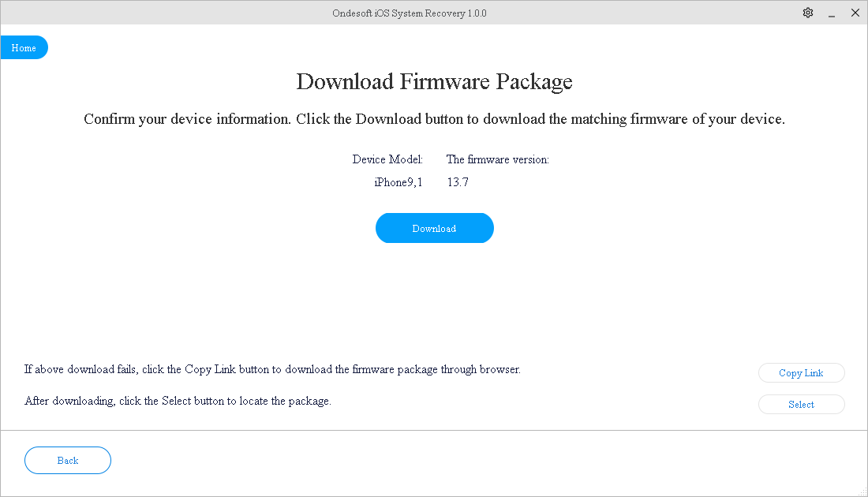Close the Ondesoft iOS System Recovery window
This screenshot has height=497, width=868.
[855, 13]
